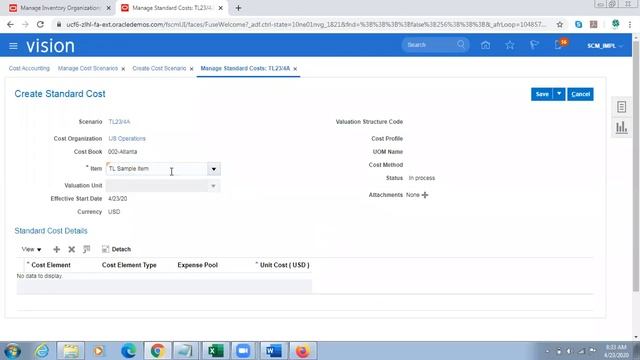Viewport: 640px width, 360px height.
Task: Open the View menu in cost details
Action: coord(31,249)
